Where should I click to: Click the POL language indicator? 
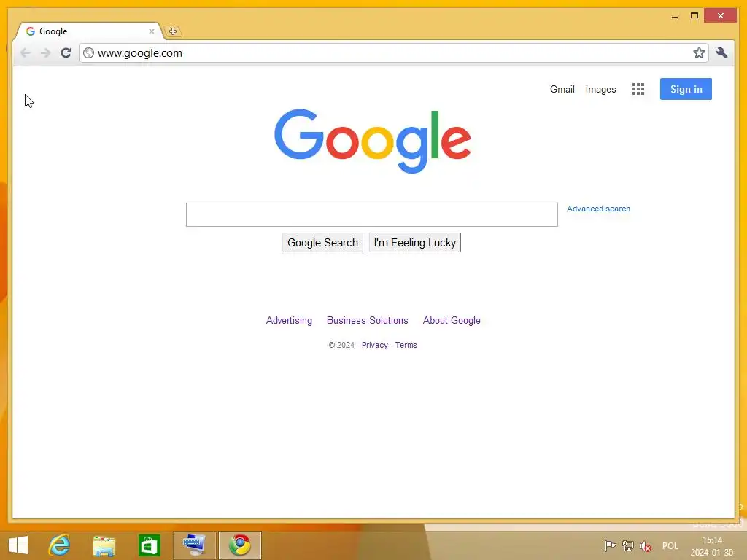pyautogui.click(x=670, y=545)
